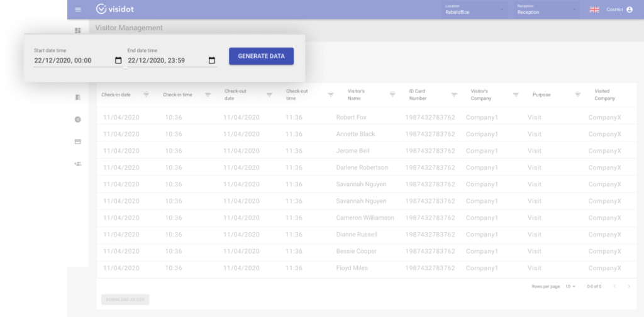Click Visit purpose in Jerome Bell row
The image size is (644, 317).
535,151
